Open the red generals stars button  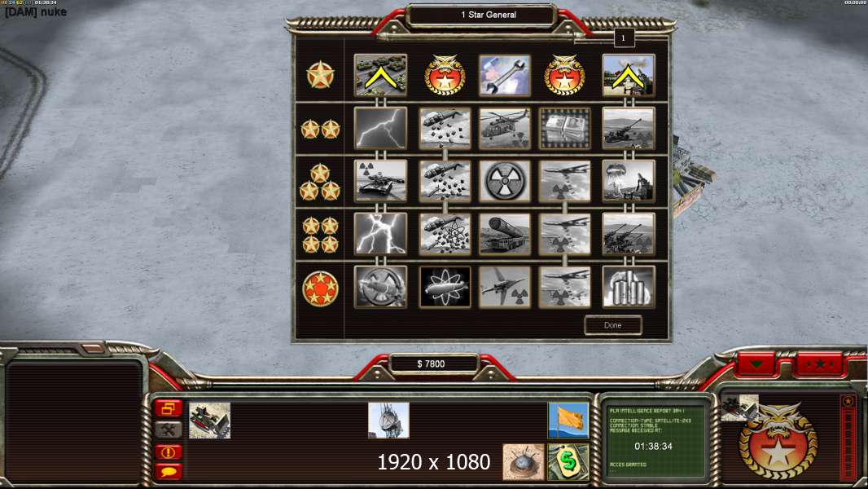pyautogui.click(x=820, y=364)
